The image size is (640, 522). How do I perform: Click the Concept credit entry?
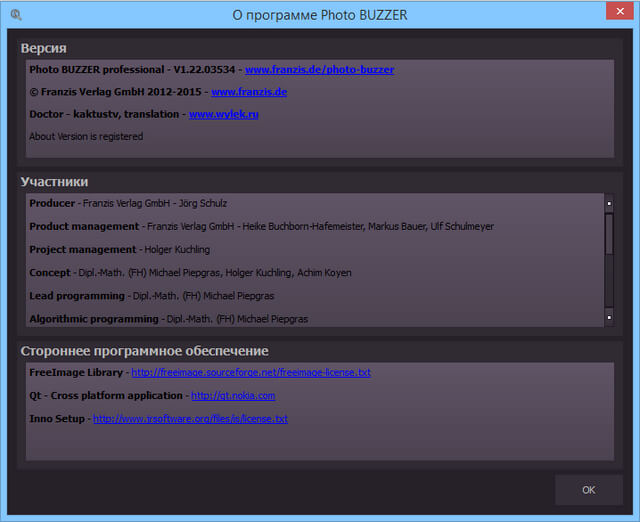point(190,272)
